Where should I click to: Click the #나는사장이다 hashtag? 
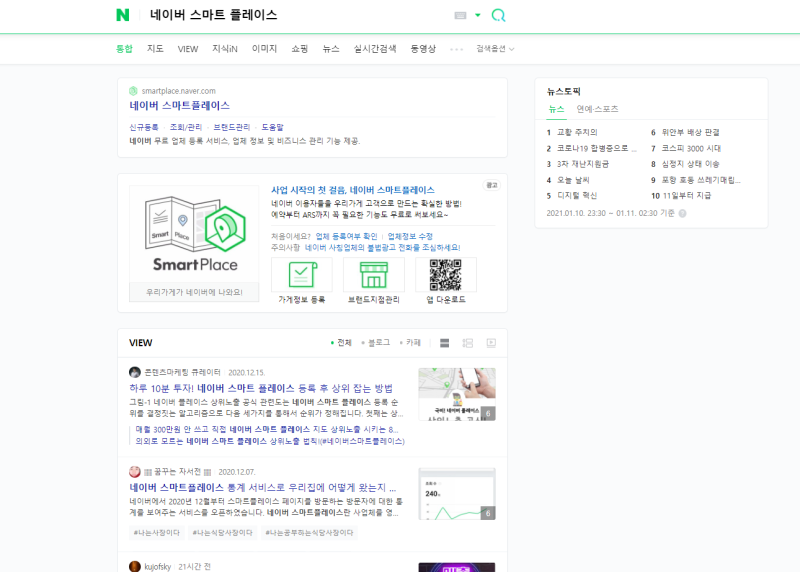(157, 533)
